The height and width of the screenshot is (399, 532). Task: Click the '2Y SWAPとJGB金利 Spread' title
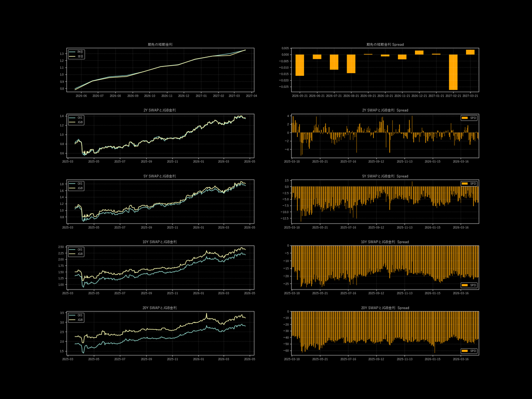[385, 110]
